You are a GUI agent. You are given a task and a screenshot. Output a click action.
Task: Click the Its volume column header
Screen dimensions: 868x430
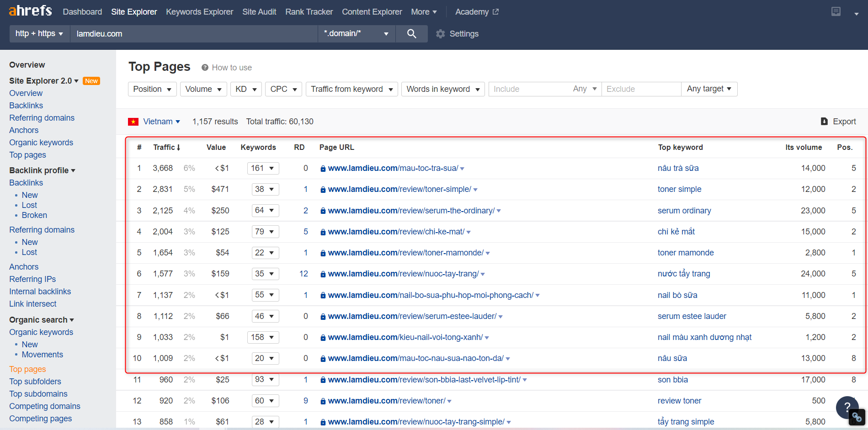coord(804,147)
